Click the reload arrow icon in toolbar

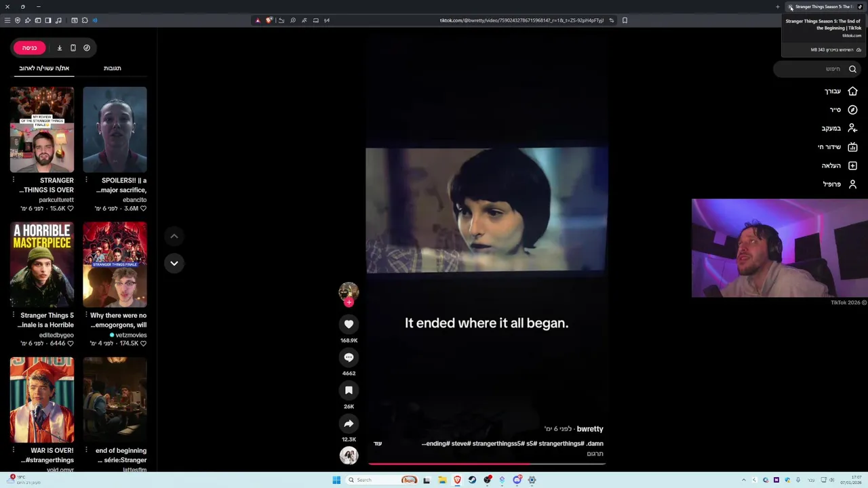pos(281,20)
